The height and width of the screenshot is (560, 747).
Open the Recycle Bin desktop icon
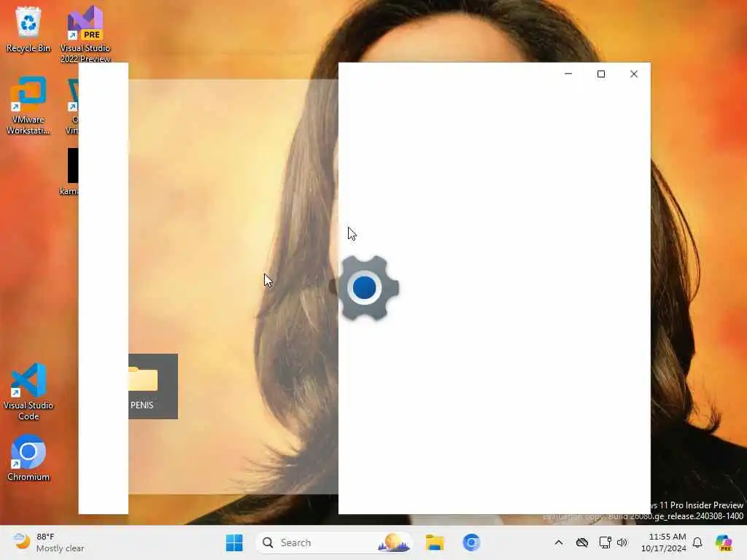pyautogui.click(x=28, y=29)
